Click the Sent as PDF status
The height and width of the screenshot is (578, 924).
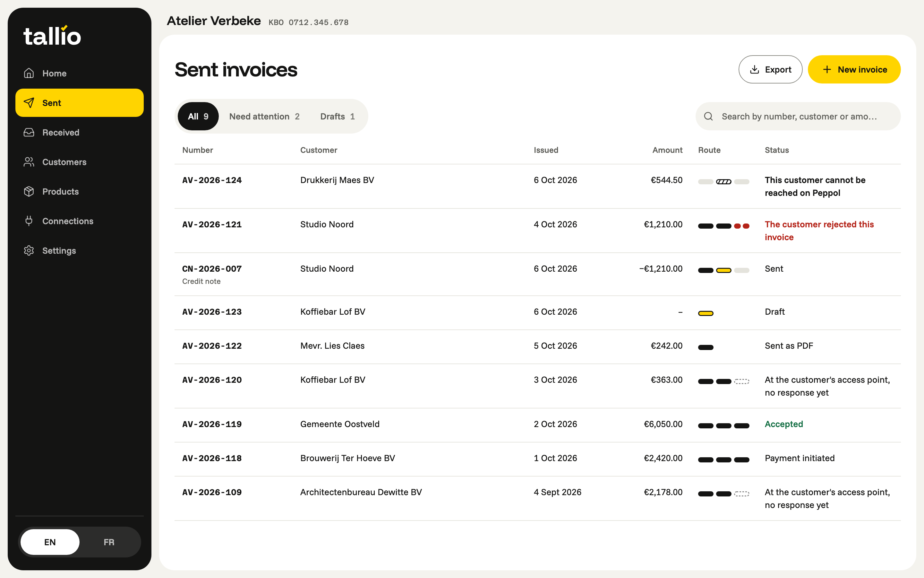point(789,346)
